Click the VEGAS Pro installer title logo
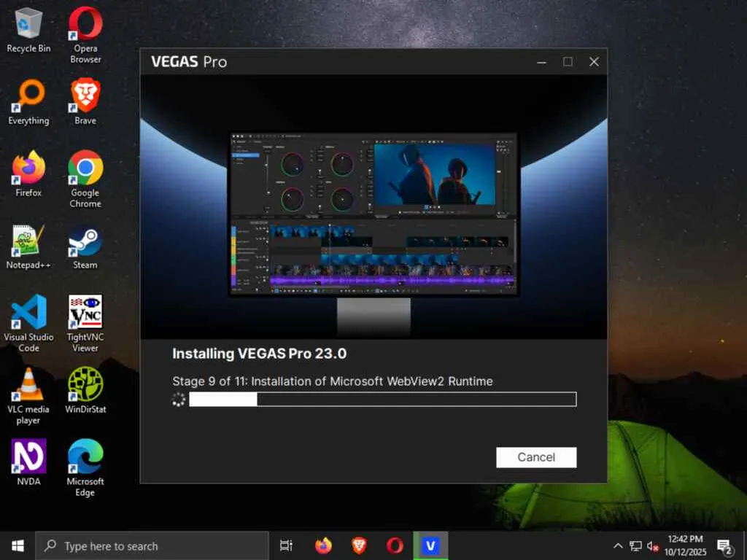The height and width of the screenshot is (560, 747). pos(189,62)
